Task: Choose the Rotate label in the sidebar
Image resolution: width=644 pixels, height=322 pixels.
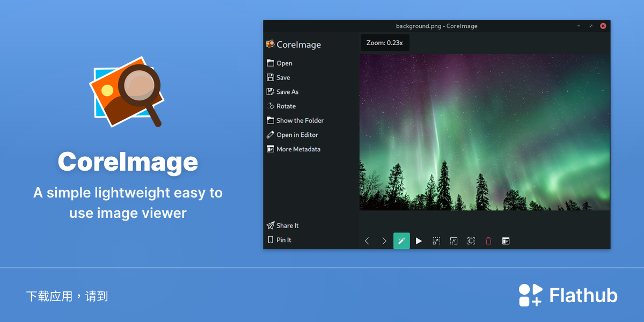Action: pos(286,106)
